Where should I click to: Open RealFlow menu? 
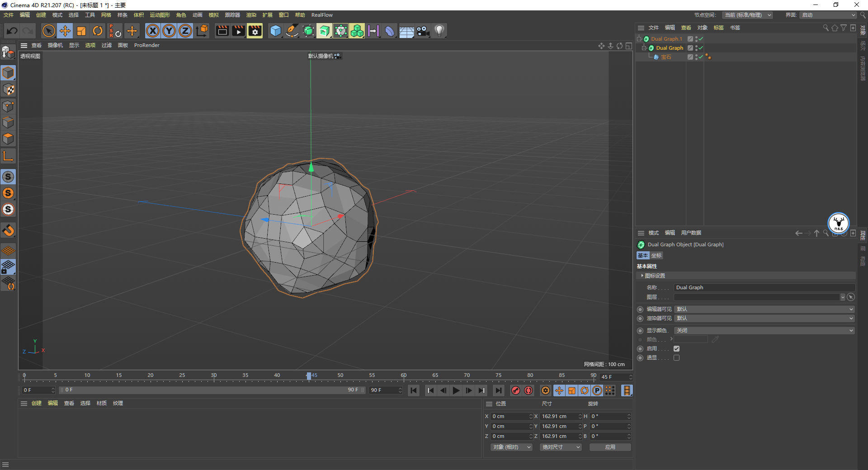(x=322, y=15)
